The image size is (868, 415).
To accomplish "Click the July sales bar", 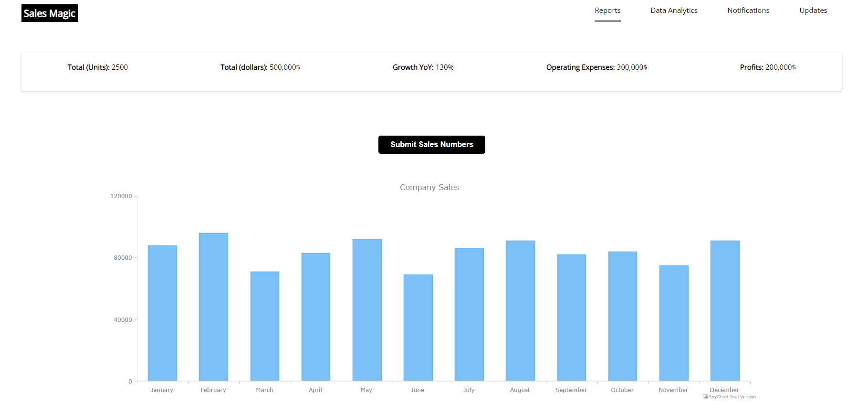I will click(x=469, y=314).
